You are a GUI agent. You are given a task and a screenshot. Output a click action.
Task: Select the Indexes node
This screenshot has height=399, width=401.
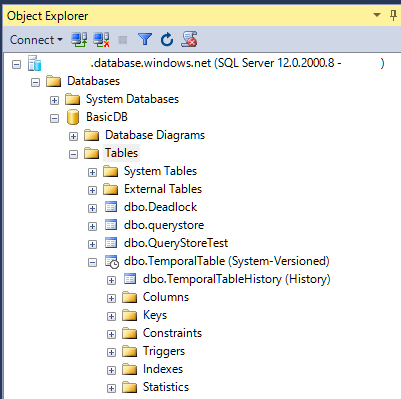click(x=163, y=369)
